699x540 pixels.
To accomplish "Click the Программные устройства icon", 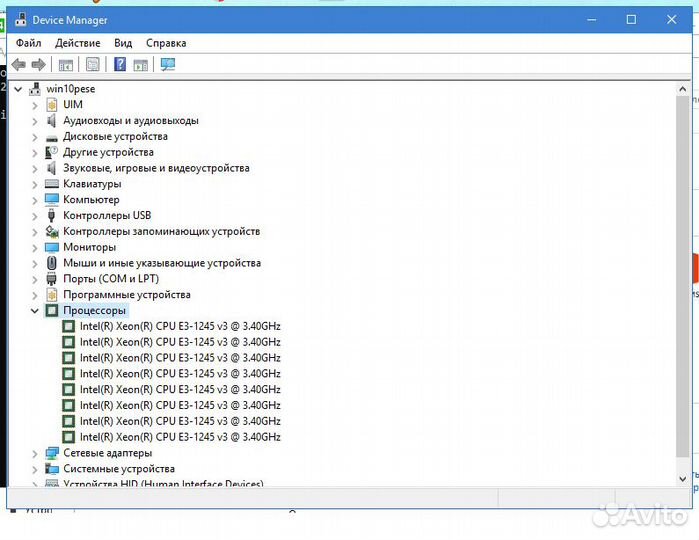I will point(52,295).
